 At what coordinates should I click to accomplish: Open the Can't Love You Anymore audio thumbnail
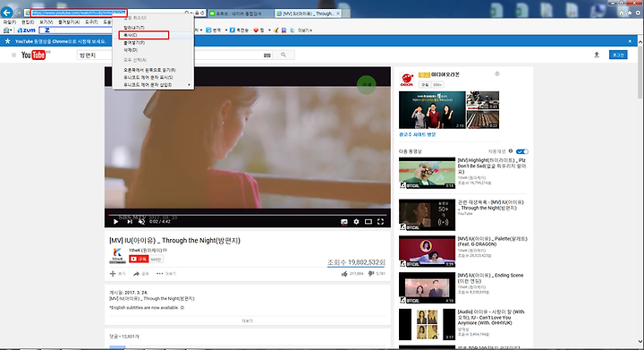(x=428, y=324)
